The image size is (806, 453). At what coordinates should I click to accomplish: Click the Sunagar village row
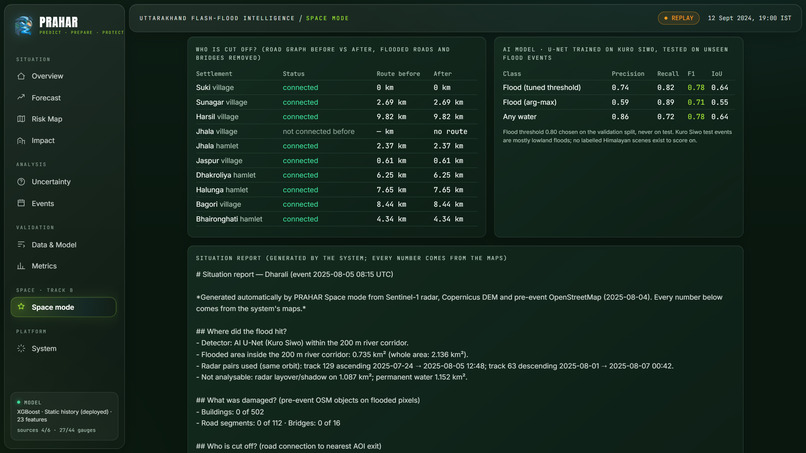[x=336, y=102]
